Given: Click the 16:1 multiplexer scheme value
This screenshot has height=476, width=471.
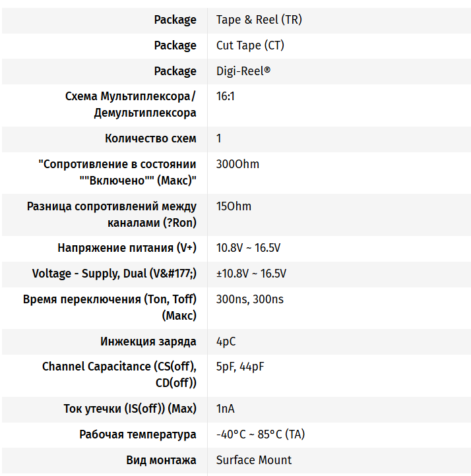Looking at the screenshot, I should click(x=226, y=96).
